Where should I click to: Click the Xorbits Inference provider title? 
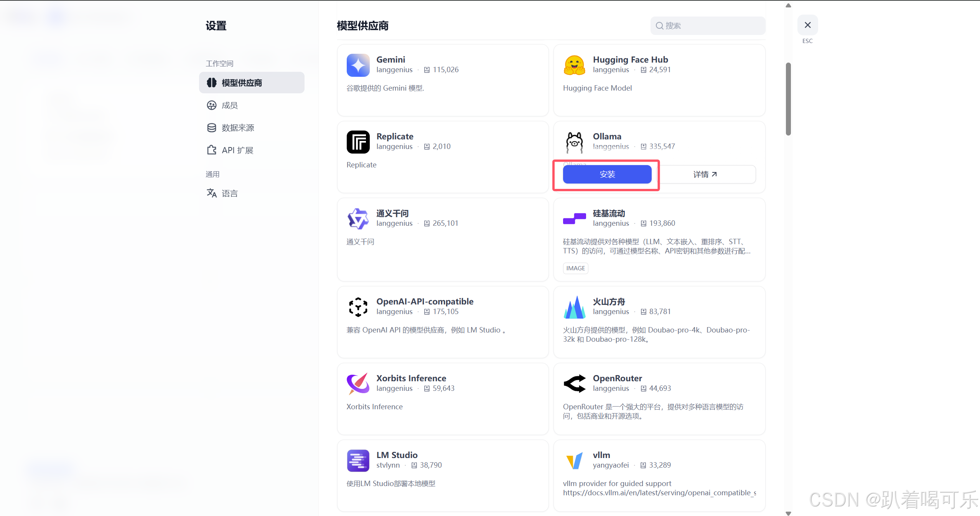[x=411, y=378]
